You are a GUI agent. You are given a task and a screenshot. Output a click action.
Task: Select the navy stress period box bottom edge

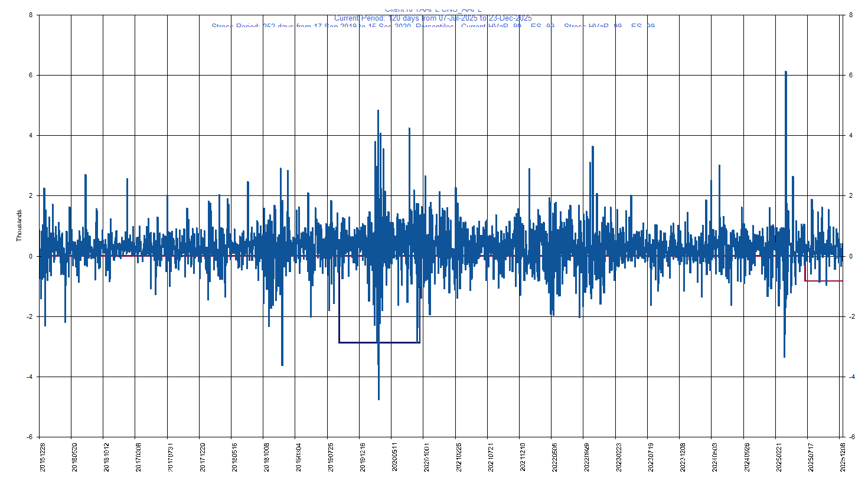(x=379, y=342)
